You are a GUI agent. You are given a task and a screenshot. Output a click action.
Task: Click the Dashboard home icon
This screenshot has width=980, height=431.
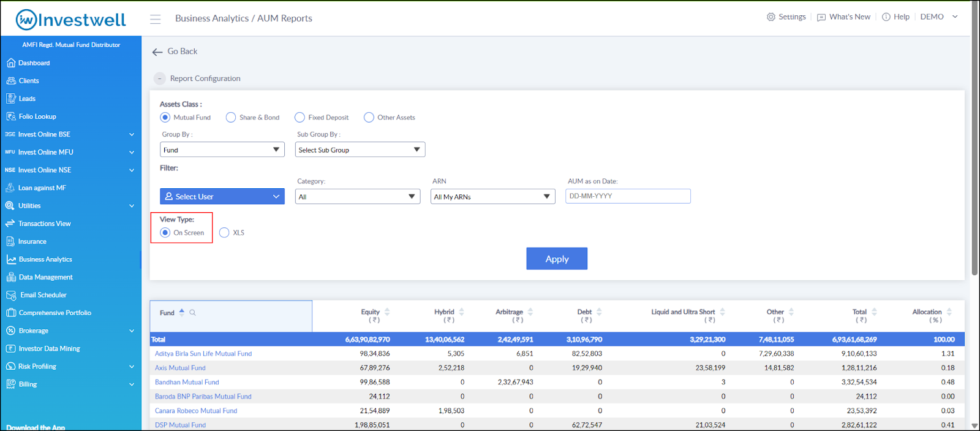pyautogui.click(x=10, y=63)
